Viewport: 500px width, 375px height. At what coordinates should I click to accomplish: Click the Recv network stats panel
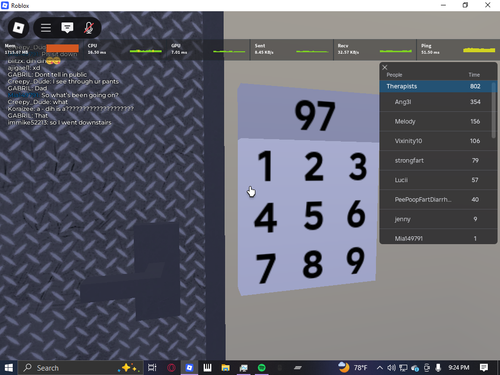coord(375,50)
